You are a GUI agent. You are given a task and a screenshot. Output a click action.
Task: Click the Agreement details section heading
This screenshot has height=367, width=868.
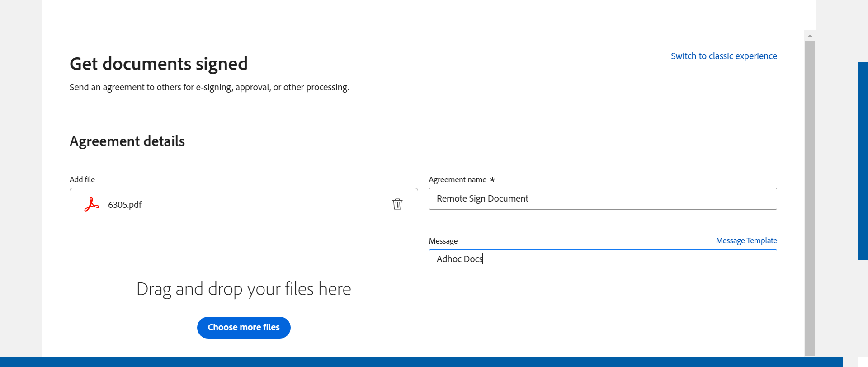(127, 141)
